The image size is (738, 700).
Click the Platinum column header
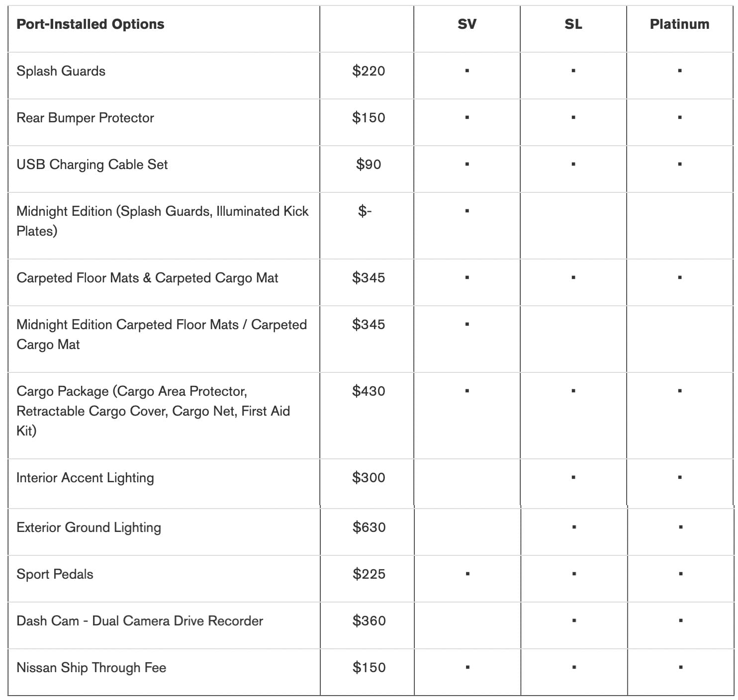(679, 24)
